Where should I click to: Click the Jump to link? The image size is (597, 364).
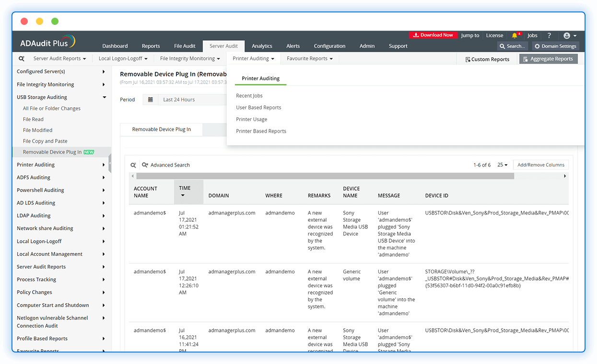tap(470, 35)
